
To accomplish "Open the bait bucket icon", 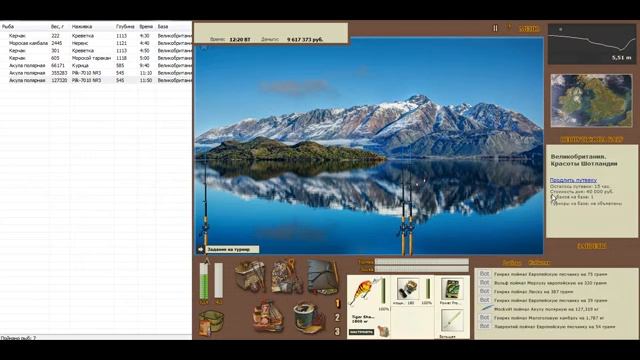I will click(x=309, y=318).
